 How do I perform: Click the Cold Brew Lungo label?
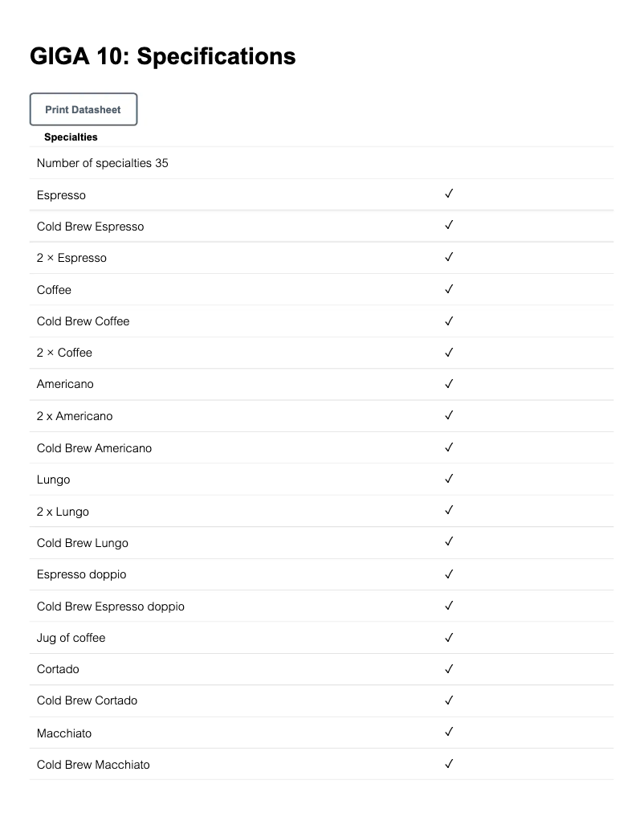pyautogui.click(x=83, y=543)
